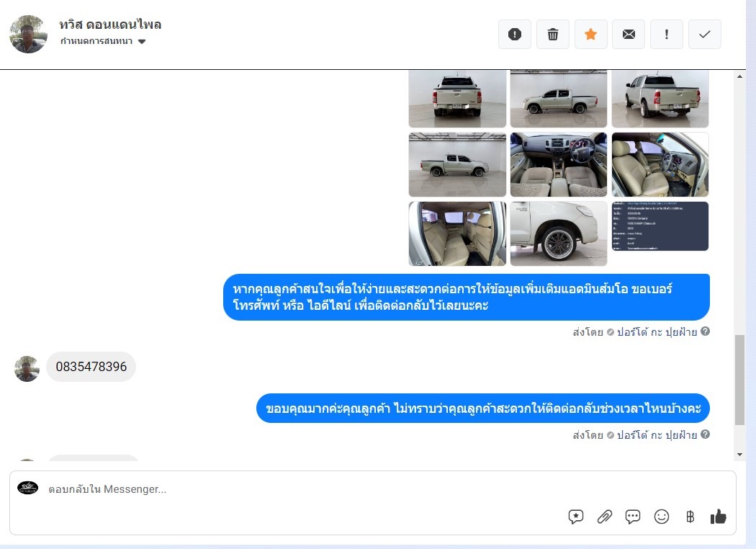This screenshot has height=549, width=756.
Task: Mark conversation unread with envelope icon
Action: point(629,35)
